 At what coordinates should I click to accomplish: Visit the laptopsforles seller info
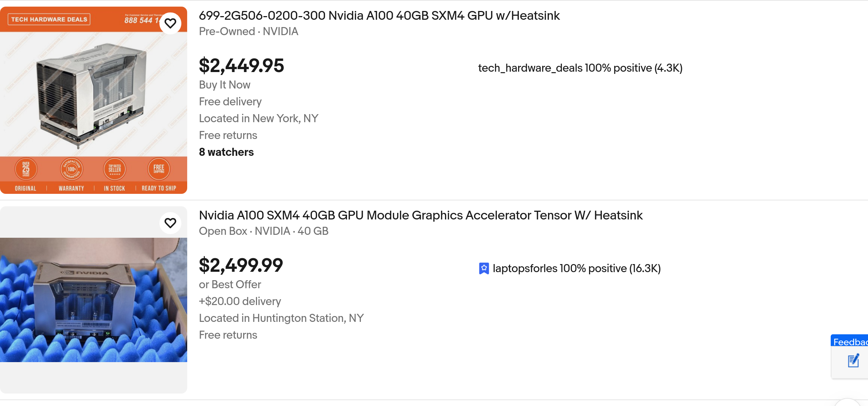(x=576, y=268)
